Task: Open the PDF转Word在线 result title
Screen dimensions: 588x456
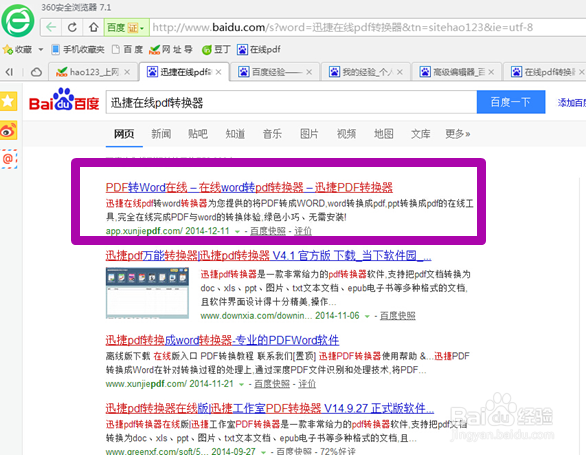Action: point(249,187)
